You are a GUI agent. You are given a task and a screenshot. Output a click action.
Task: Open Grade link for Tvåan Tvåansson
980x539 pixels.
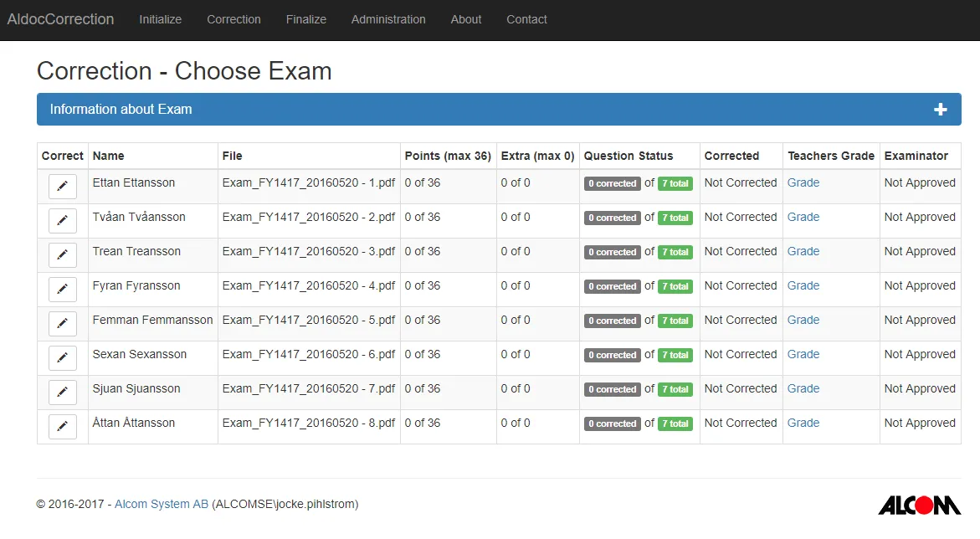pyautogui.click(x=803, y=217)
